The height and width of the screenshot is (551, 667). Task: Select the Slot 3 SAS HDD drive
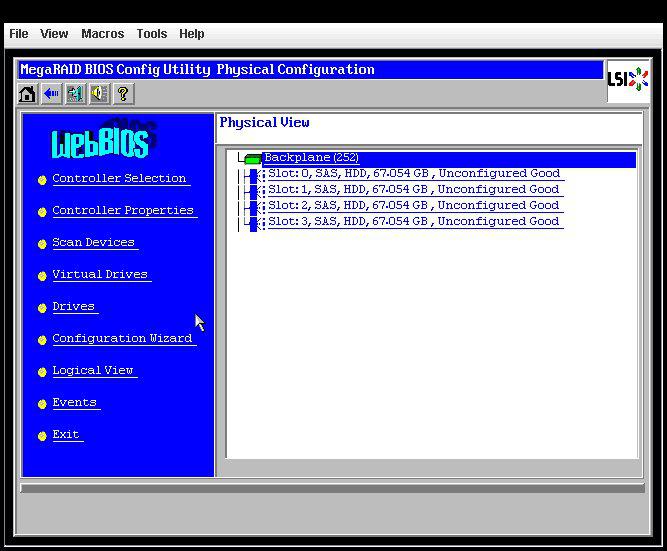(x=413, y=222)
